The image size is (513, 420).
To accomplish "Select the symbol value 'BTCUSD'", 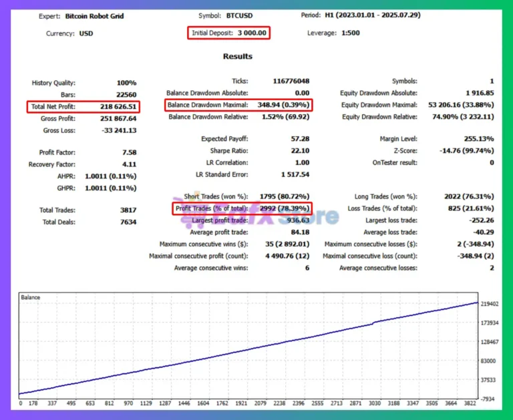I will click(240, 16).
